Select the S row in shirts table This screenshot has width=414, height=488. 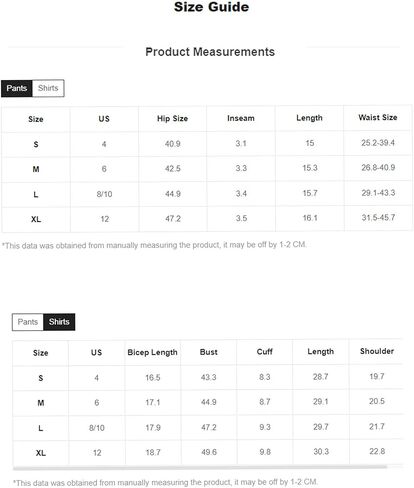coord(207,377)
